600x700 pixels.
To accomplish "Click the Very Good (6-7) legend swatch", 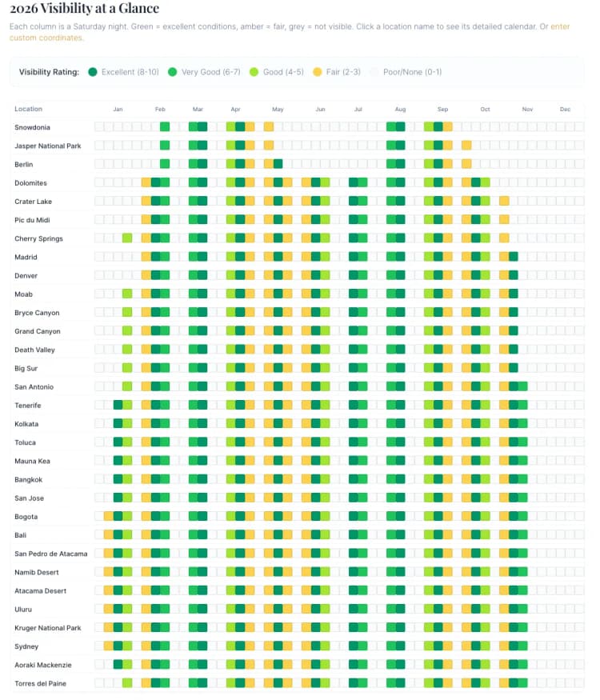I will [174, 72].
